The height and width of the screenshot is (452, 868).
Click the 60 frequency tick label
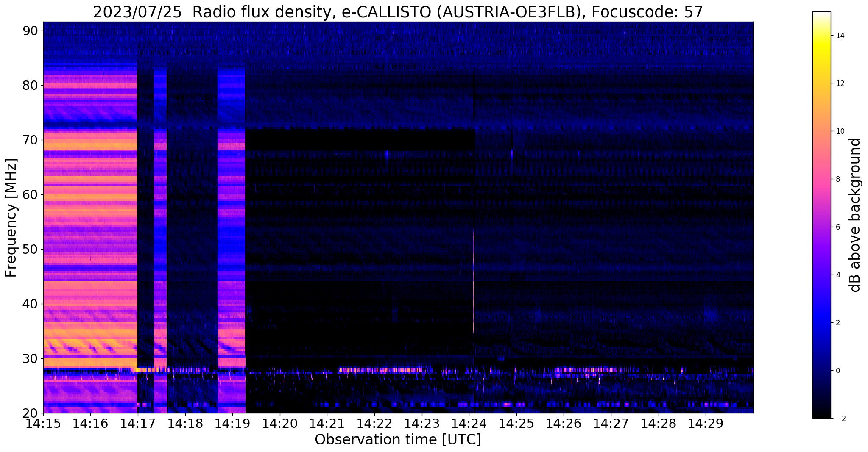click(x=30, y=194)
